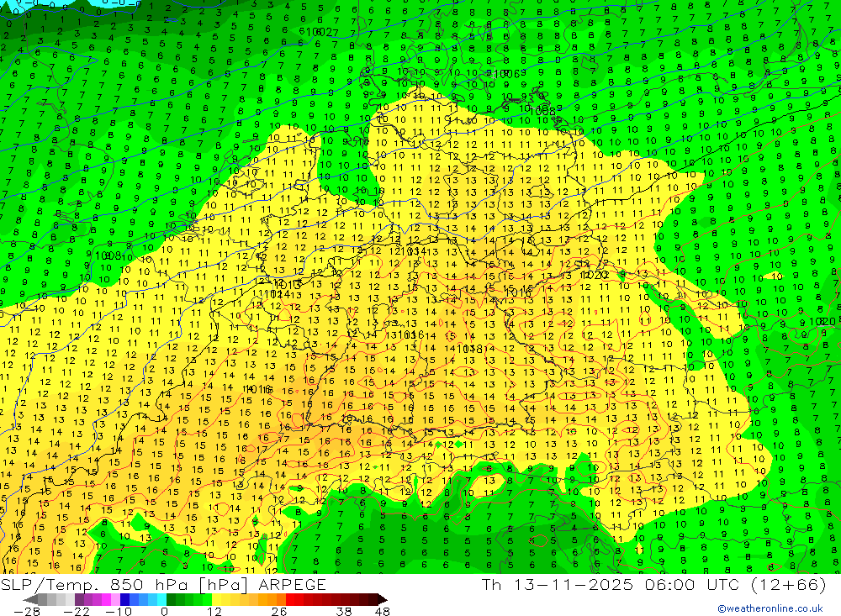This screenshot has height=616, width=841.
Task: Select the dark purple swatch above -22 label
Action: coord(79,600)
